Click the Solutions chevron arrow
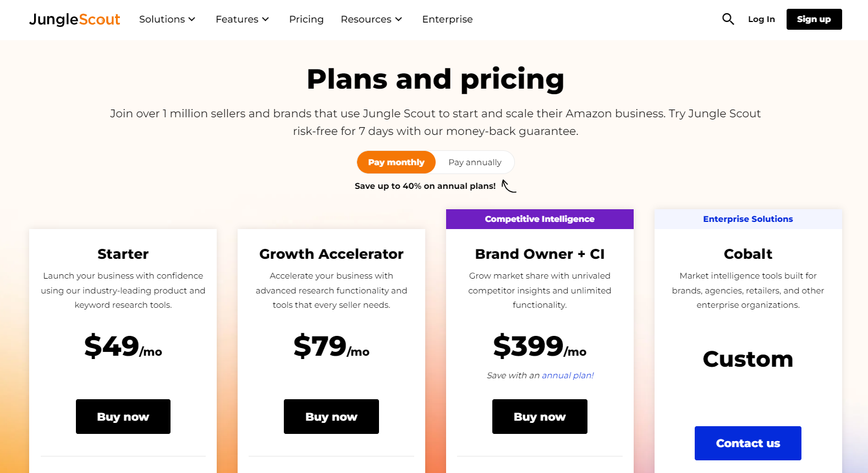868x473 pixels. point(192,19)
